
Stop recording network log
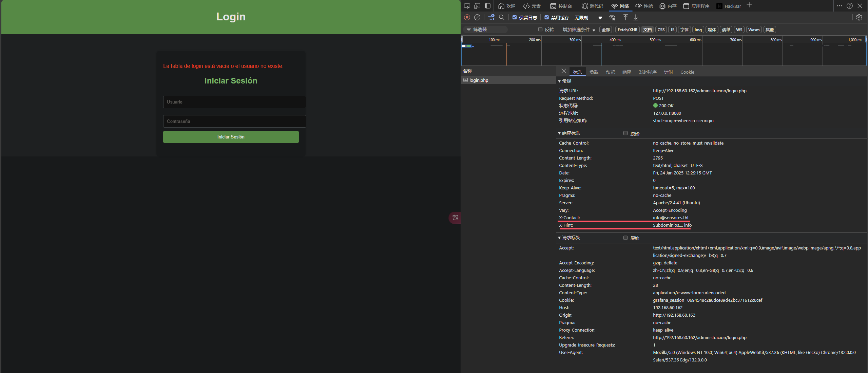pyautogui.click(x=467, y=17)
